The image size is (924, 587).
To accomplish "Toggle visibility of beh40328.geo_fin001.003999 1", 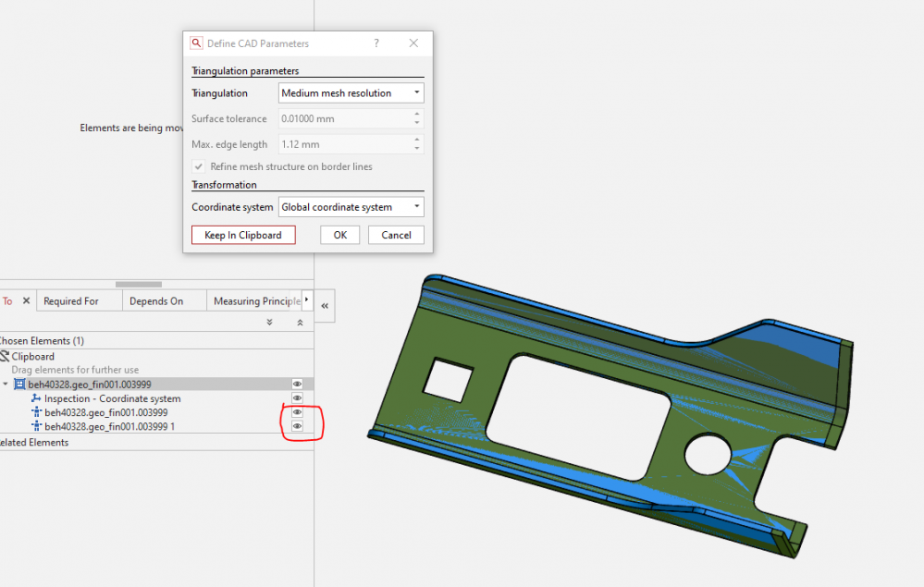I will point(298,426).
